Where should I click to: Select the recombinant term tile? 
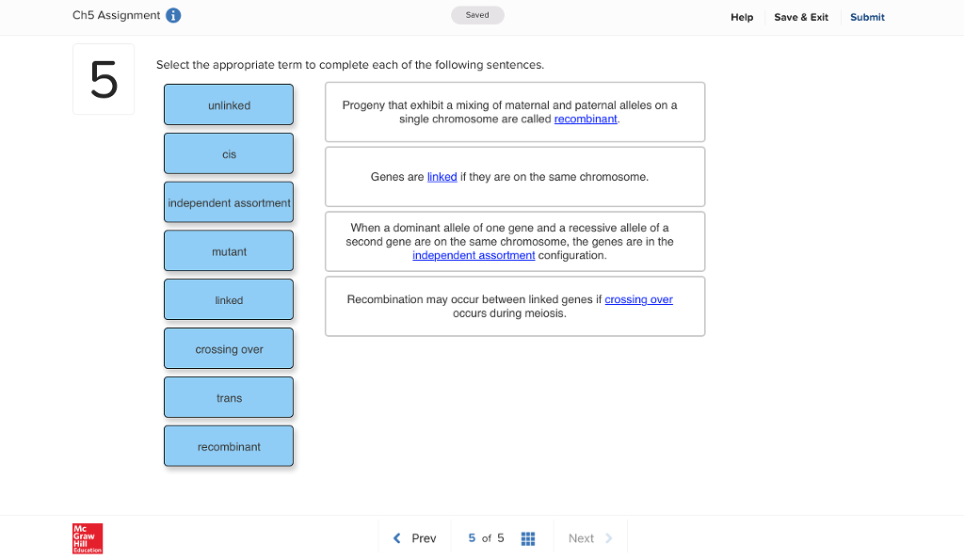229,445
